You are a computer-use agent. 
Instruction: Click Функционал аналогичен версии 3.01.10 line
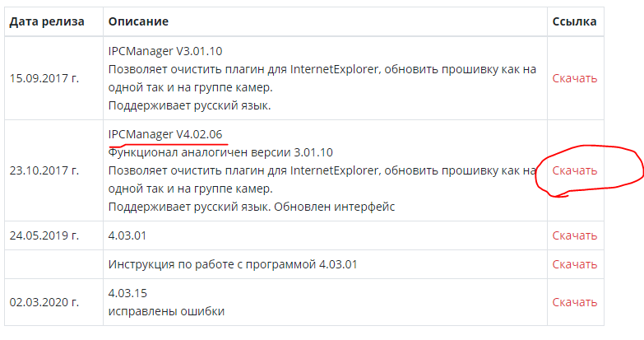point(220,152)
